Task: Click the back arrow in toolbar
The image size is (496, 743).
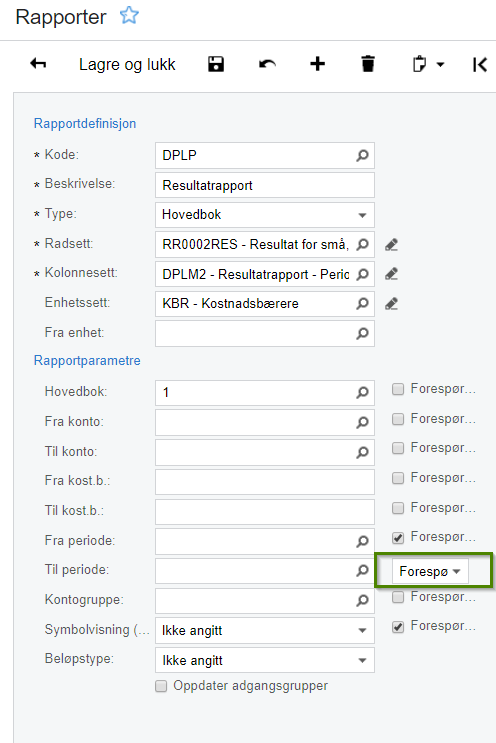Action: (x=38, y=63)
